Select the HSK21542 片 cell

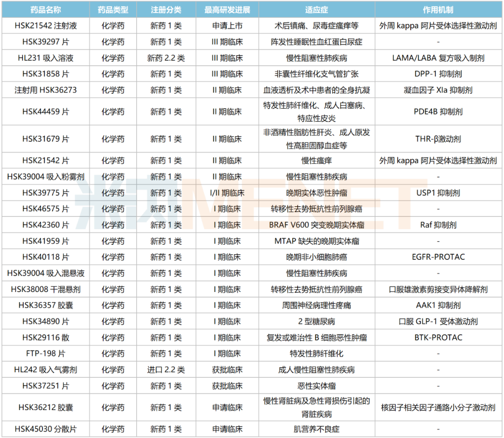tap(46, 160)
